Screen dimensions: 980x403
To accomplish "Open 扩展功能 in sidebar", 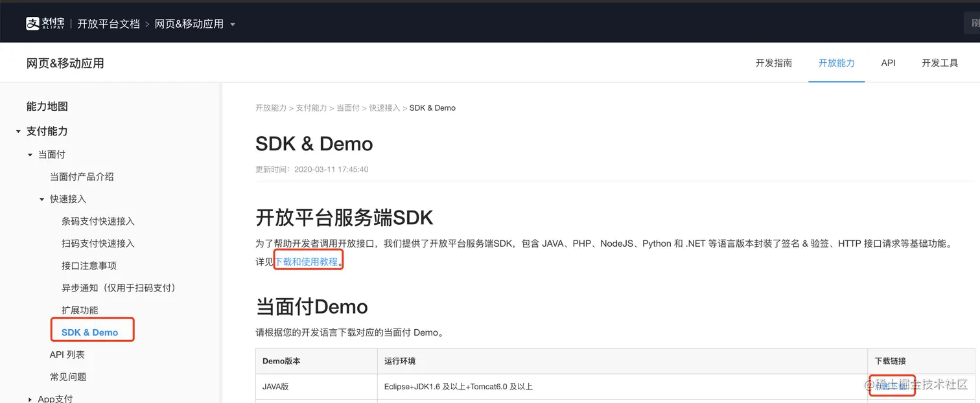I will coord(80,310).
